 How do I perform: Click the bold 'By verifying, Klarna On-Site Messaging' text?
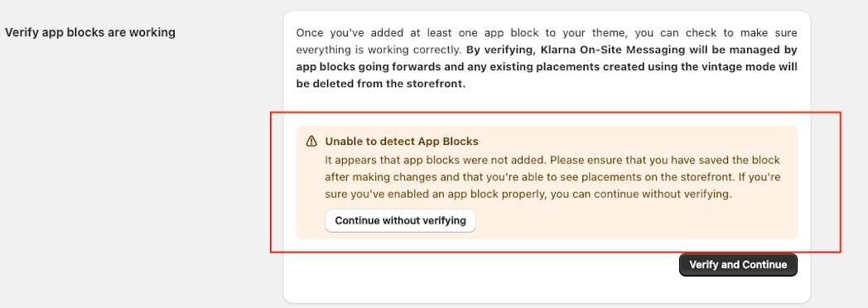coord(576,50)
